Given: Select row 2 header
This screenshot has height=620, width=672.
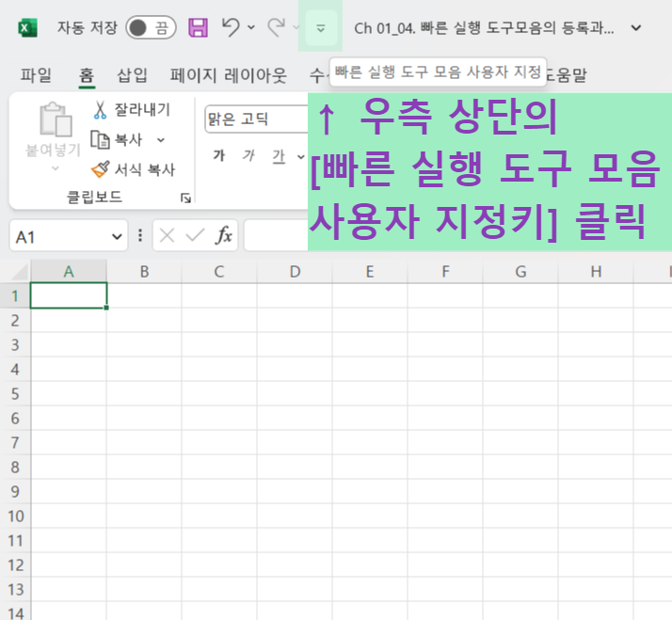Looking at the screenshot, I should [15, 320].
